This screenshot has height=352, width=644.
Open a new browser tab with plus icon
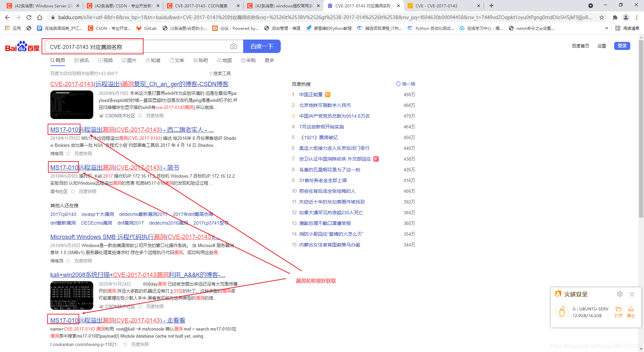coord(491,6)
